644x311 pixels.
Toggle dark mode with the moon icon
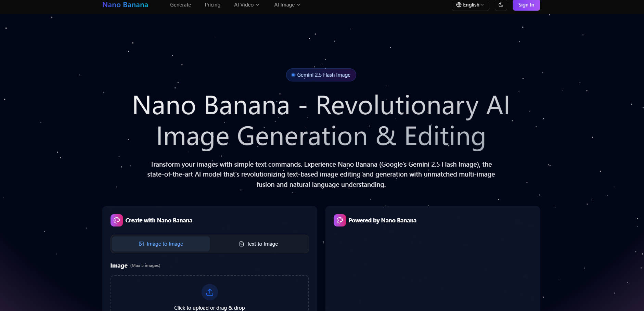pyautogui.click(x=501, y=5)
